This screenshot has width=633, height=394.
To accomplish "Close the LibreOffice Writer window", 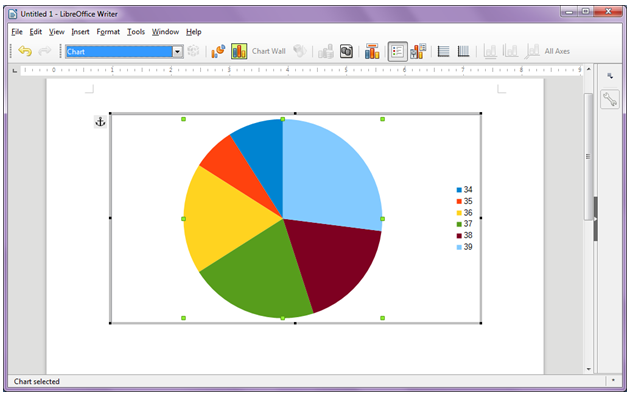I will [x=608, y=12].
